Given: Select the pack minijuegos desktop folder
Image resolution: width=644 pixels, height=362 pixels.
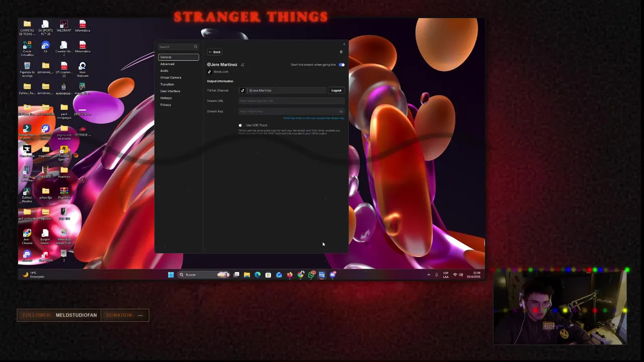Looking at the screenshot, I should pos(64,111).
